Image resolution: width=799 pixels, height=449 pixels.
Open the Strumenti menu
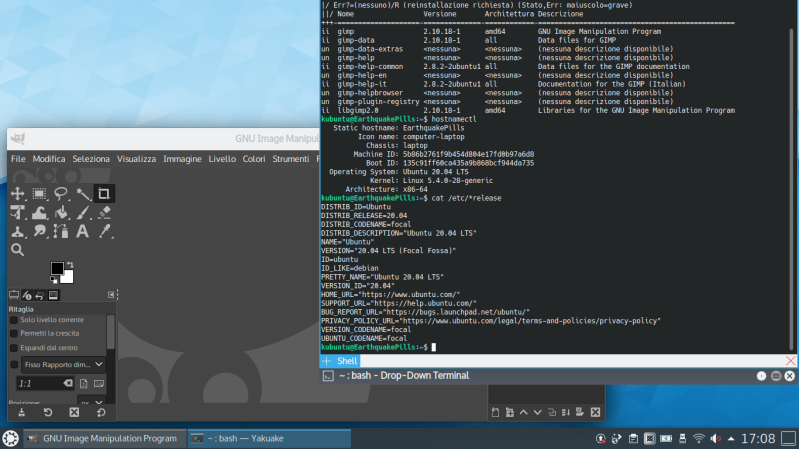coord(290,159)
